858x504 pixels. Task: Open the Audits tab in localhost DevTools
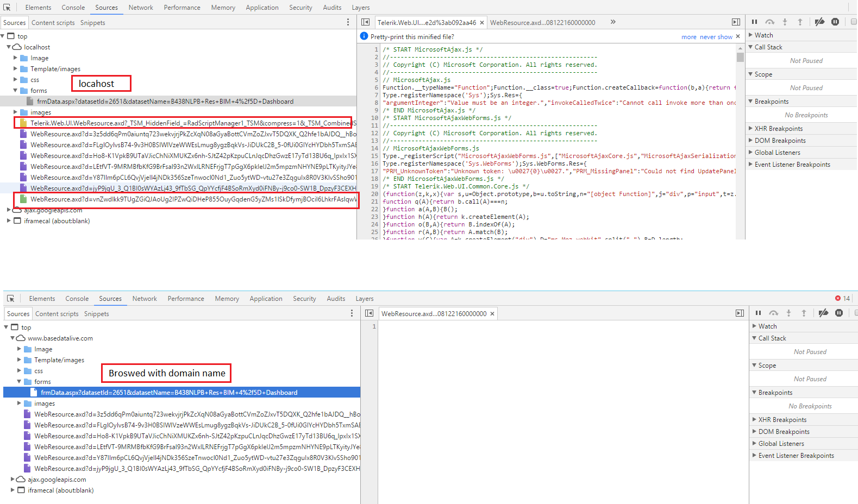[332, 8]
